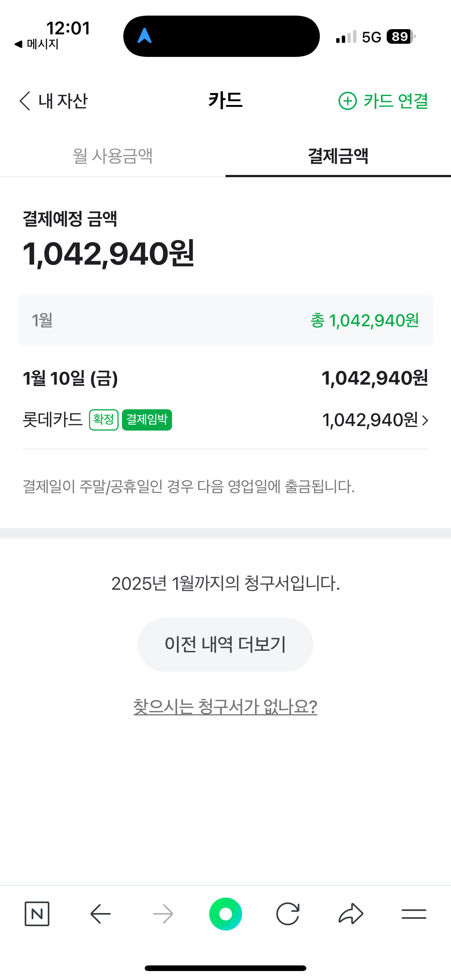Tap the 1월 총 1,042,940원 summary row
451x980 pixels.
pos(225,320)
